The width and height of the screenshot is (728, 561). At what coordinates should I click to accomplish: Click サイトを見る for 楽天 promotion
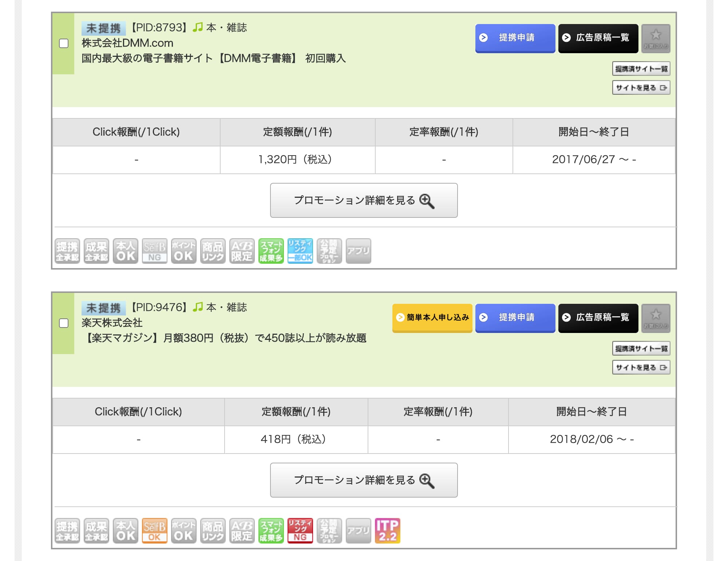pyautogui.click(x=641, y=368)
